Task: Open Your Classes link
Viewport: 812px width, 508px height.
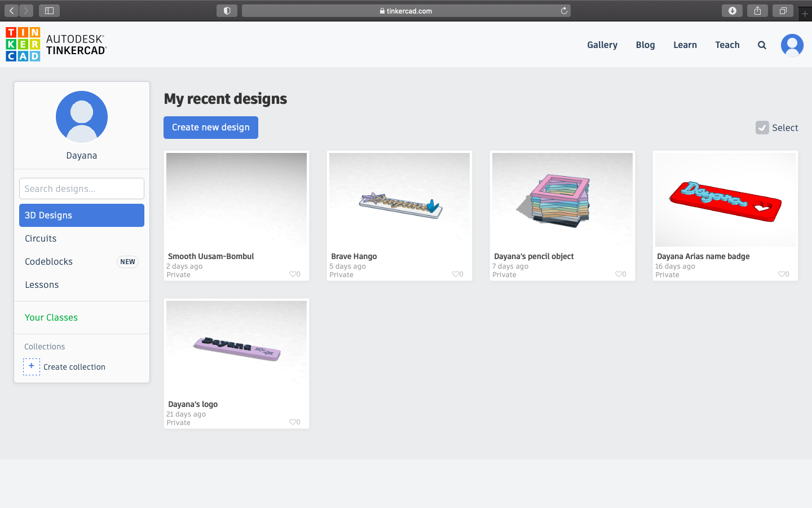Action: (x=51, y=317)
